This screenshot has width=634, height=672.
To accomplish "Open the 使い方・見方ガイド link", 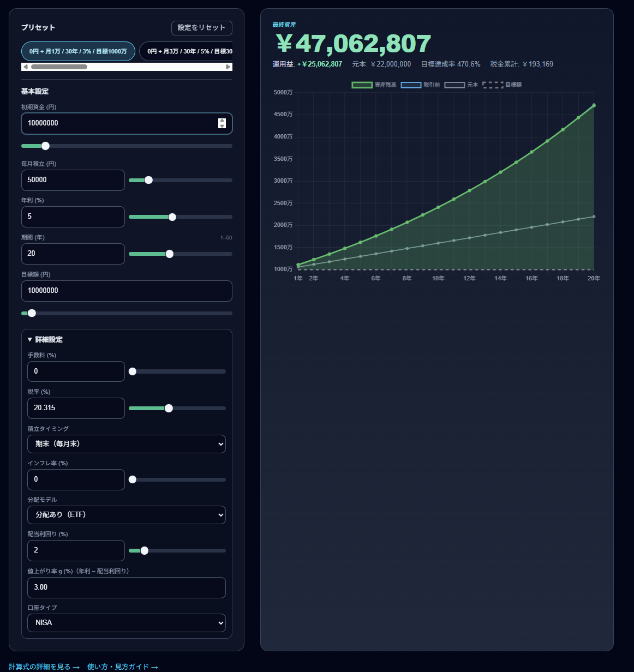I will [x=122, y=667].
